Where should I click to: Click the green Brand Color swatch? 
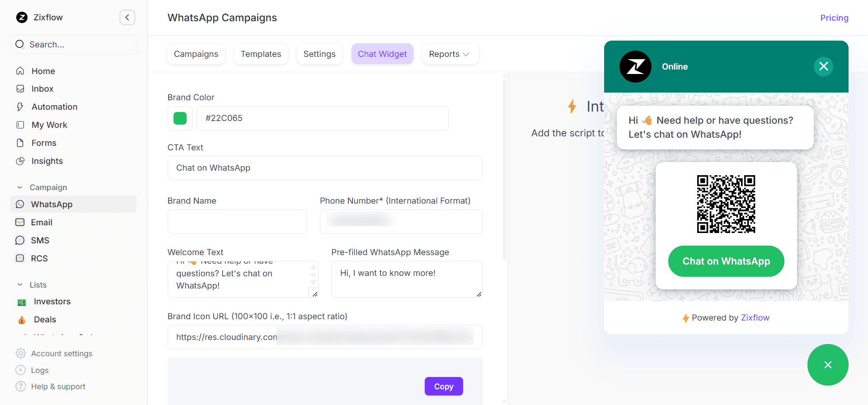tap(180, 118)
